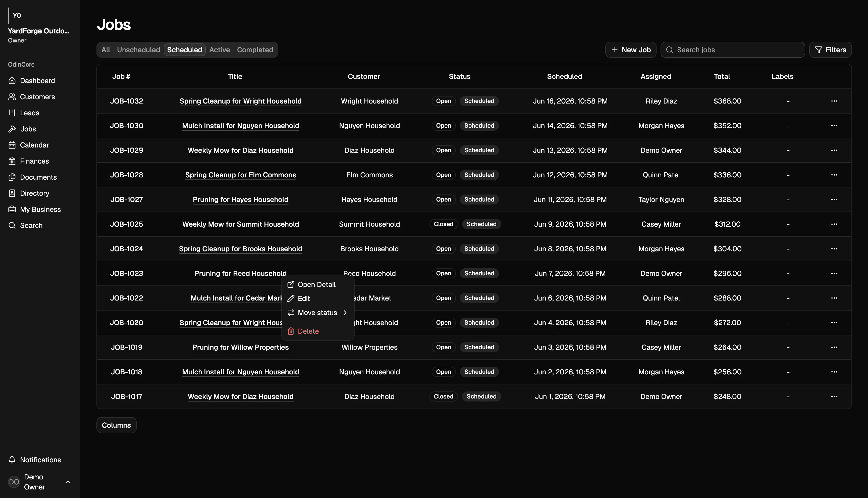Screen dimensions: 868x498
Task: Open the Columns chooser
Action: pos(116,425)
